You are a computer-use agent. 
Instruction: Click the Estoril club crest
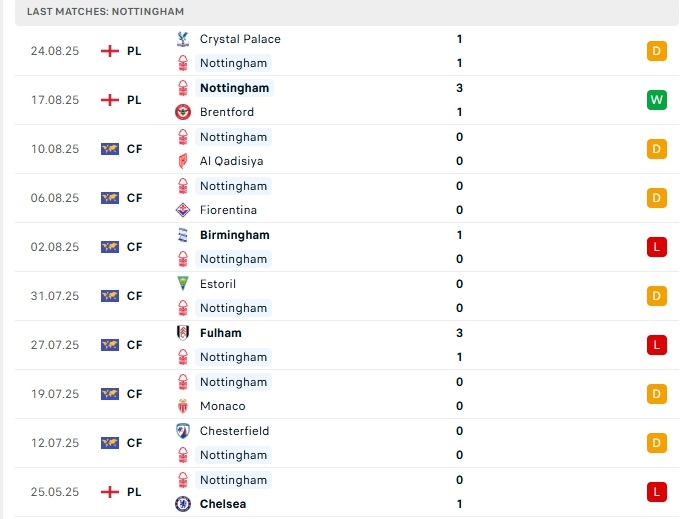point(182,284)
